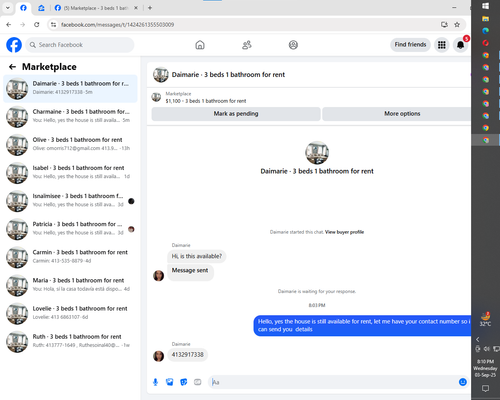500x400 pixels.
Task: Open the Charmaine conversation
Action: point(70,116)
